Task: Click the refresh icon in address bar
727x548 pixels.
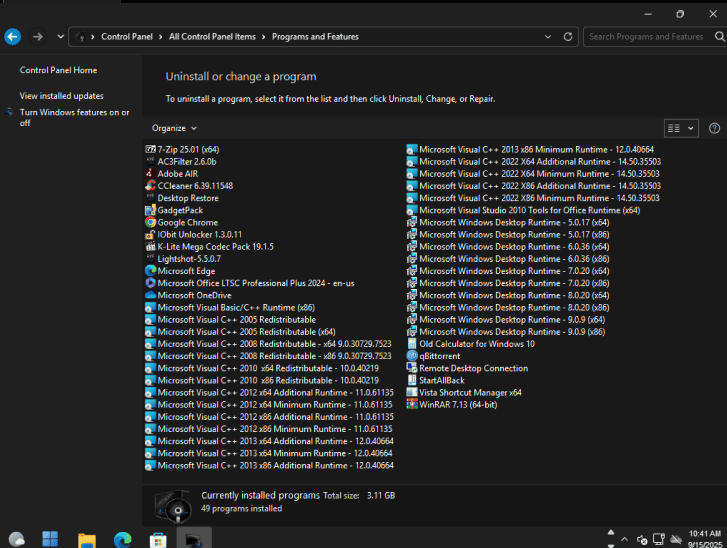Action: coord(568,37)
